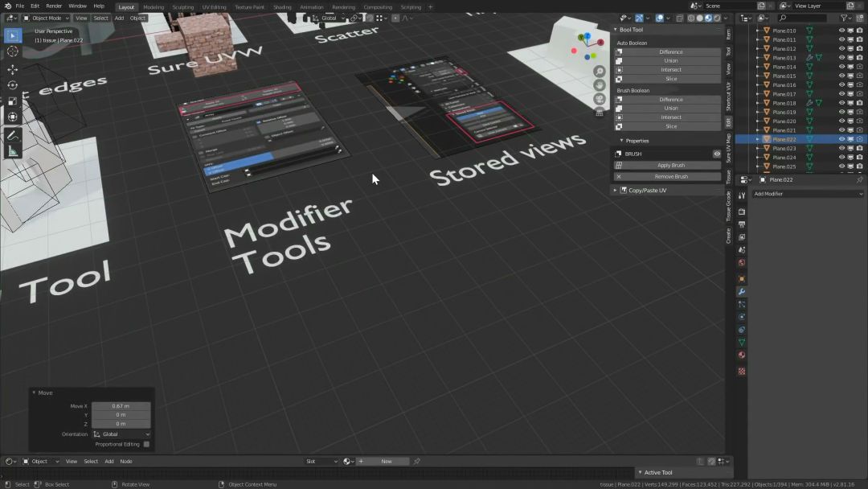868x489 pixels.
Task: Select the Select Box tool
Action: tap(13, 35)
